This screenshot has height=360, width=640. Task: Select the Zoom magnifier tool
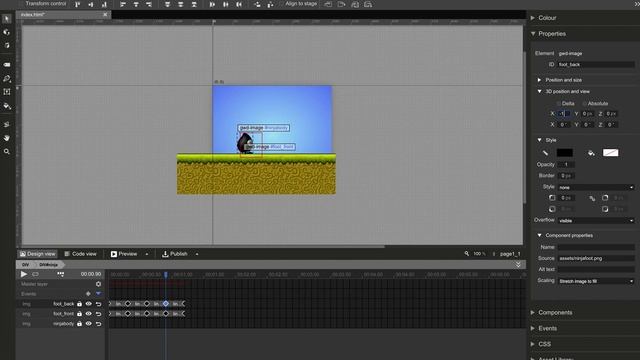click(x=7, y=151)
